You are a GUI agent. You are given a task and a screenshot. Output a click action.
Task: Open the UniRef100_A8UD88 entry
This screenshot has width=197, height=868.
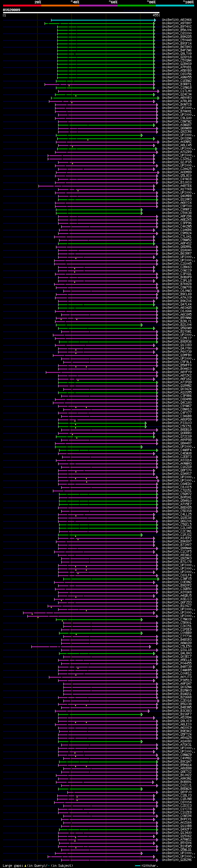176,769
